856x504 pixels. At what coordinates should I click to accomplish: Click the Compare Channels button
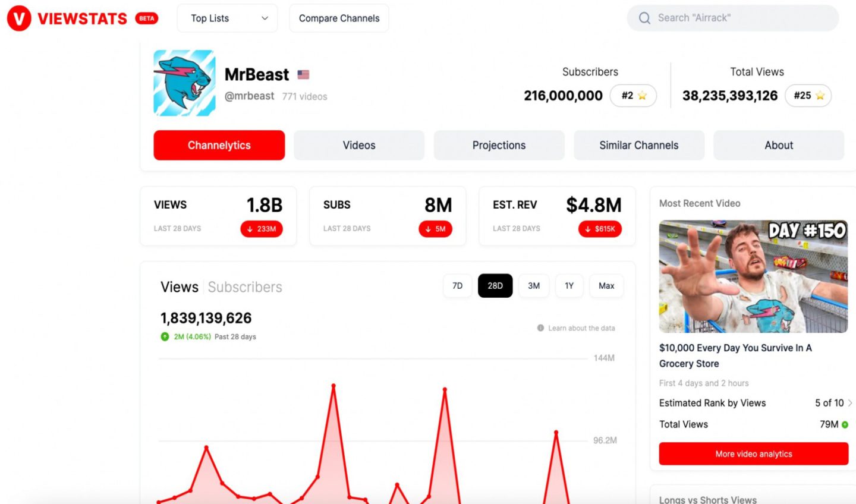(x=339, y=18)
